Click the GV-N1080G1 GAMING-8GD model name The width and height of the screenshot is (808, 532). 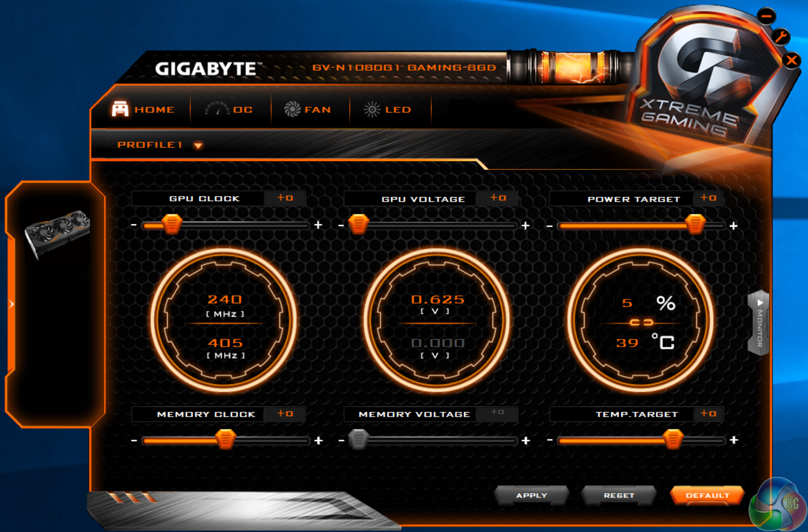(x=404, y=68)
